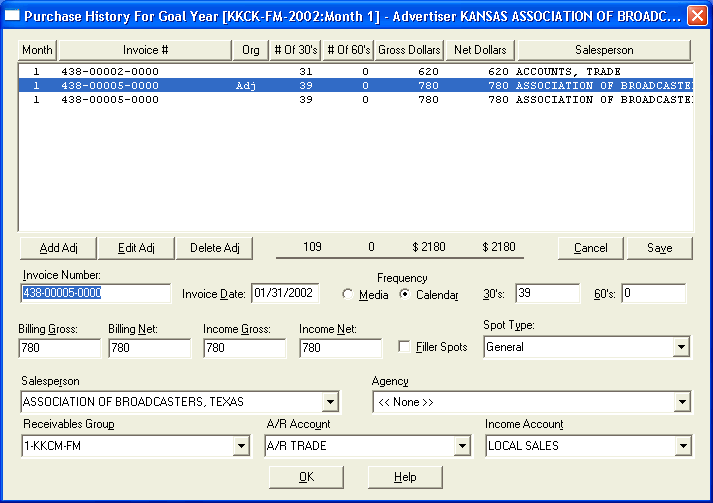Select the Calendar frequency radio button
This screenshot has height=503, width=713.
pos(404,294)
